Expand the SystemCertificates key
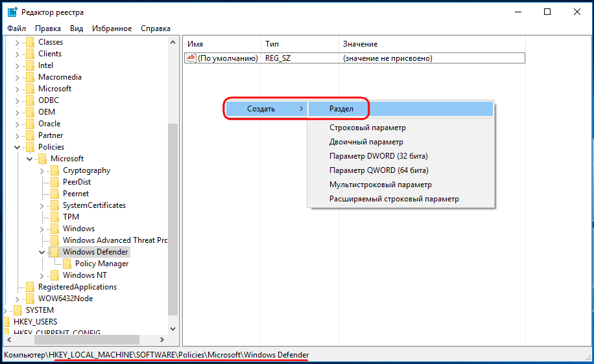This screenshot has width=594, height=364. 42,206
